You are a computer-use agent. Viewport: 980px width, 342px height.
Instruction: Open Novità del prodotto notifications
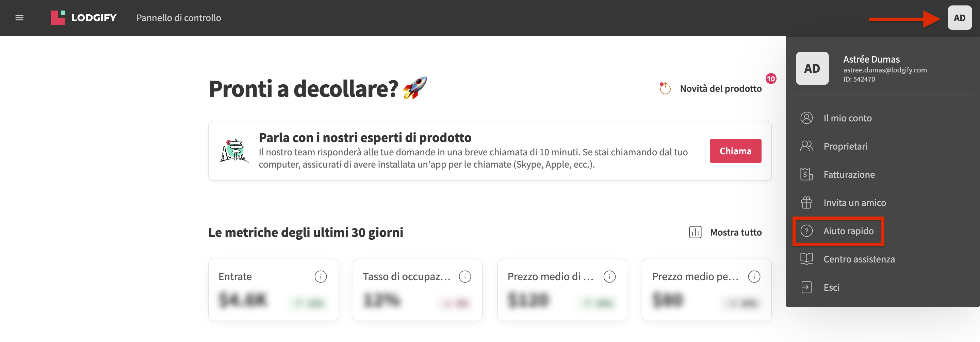click(720, 88)
